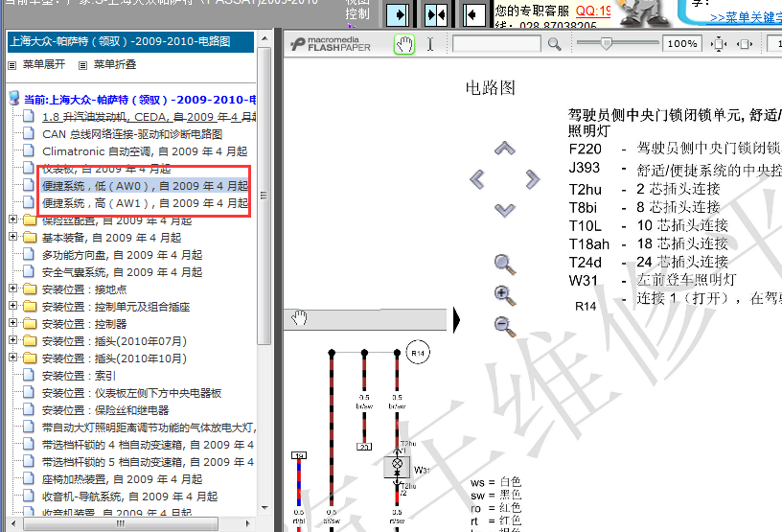Click the FlashPaper search input field
Screen dimensions: 782x532
click(496, 44)
